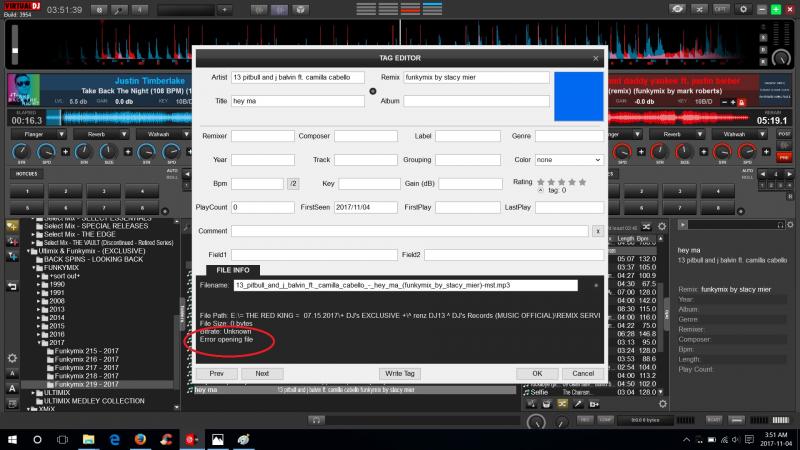Cancel the tag editor dialog

tap(583, 373)
